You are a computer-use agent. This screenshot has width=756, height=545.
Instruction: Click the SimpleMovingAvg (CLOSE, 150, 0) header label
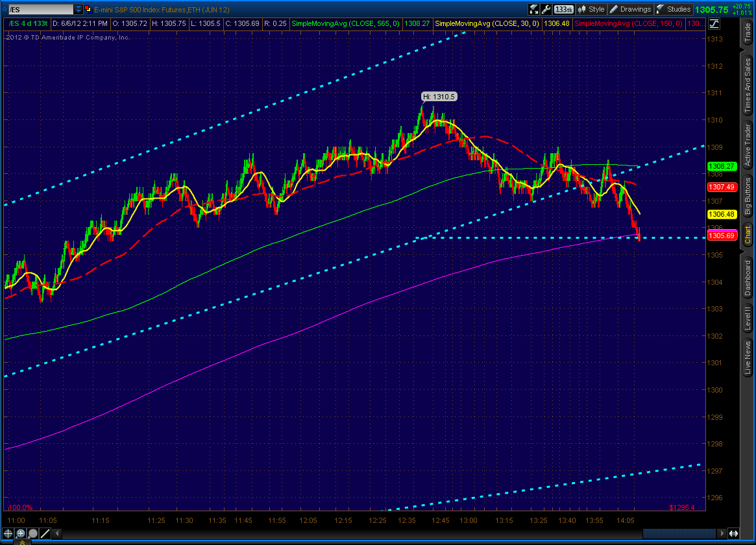click(629, 23)
